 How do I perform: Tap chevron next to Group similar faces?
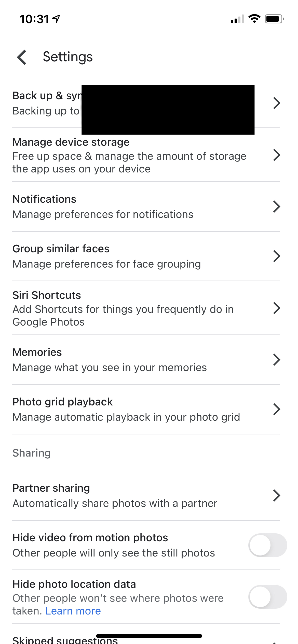[277, 256]
